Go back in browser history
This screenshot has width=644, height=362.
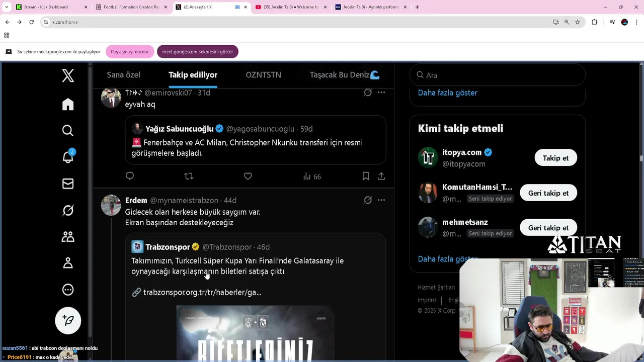pyautogui.click(x=7, y=22)
